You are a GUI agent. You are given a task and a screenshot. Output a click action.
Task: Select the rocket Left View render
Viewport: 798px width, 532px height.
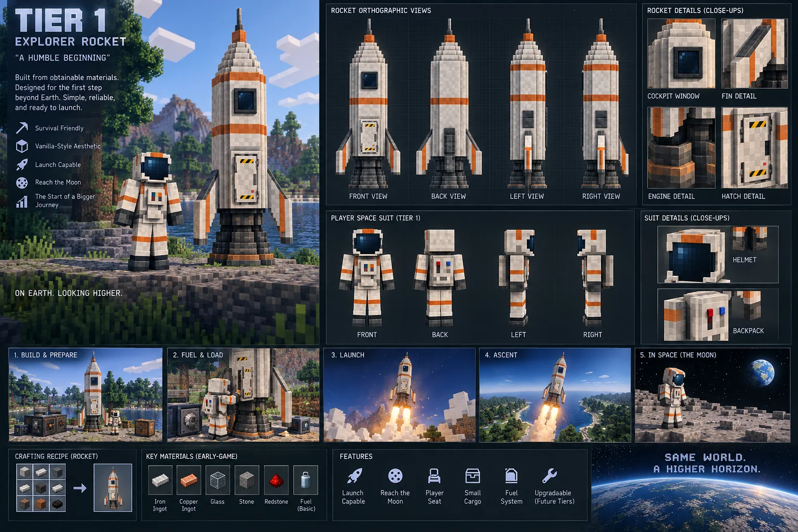tap(528, 104)
